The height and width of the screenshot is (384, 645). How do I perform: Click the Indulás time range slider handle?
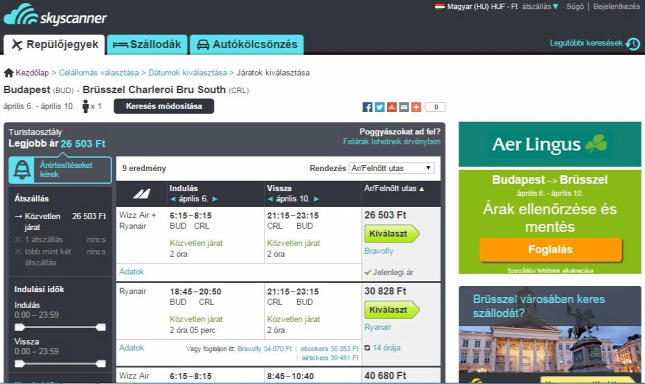coord(19,327)
